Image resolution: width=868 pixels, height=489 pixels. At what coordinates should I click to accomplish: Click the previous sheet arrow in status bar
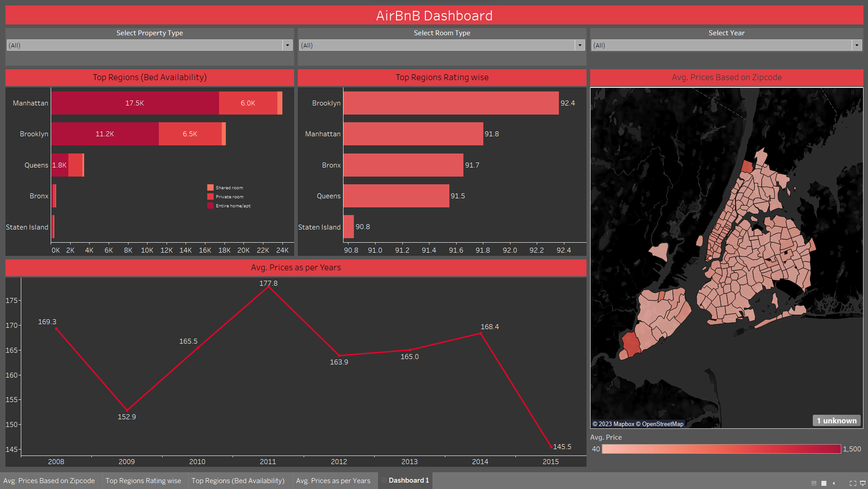(x=834, y=483)
